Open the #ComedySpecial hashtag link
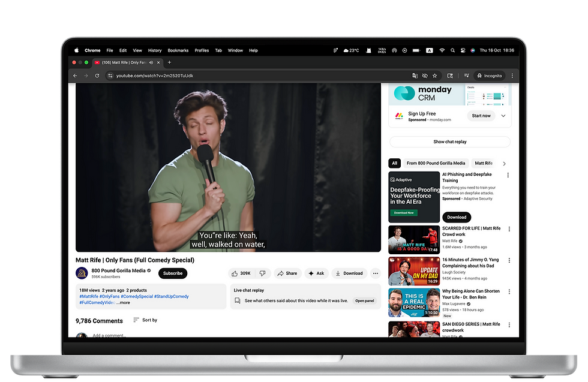 [x=137, y=296]
